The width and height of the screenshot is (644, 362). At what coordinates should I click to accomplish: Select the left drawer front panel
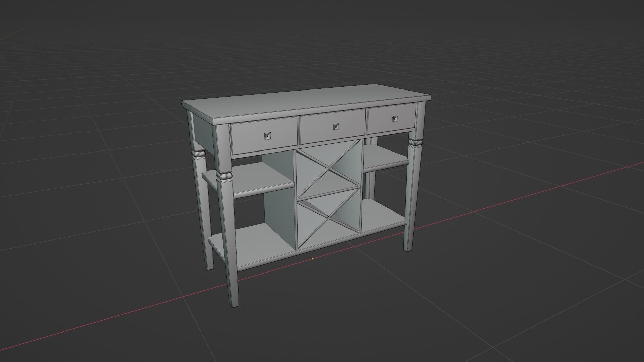click(264, 135)
